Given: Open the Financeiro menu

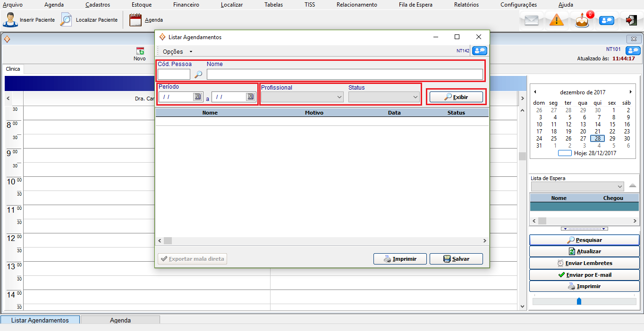Looking at the screenshot, I should (186, 5).
